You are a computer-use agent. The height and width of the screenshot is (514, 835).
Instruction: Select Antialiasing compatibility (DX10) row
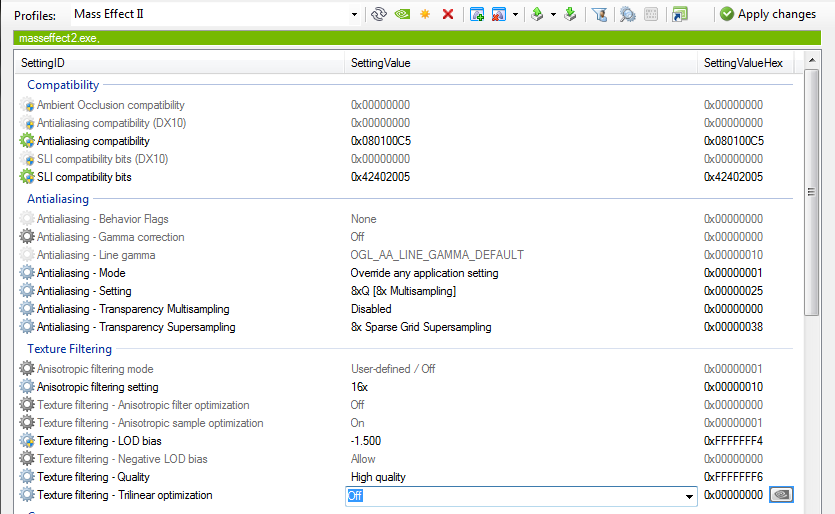click(405, 123)
